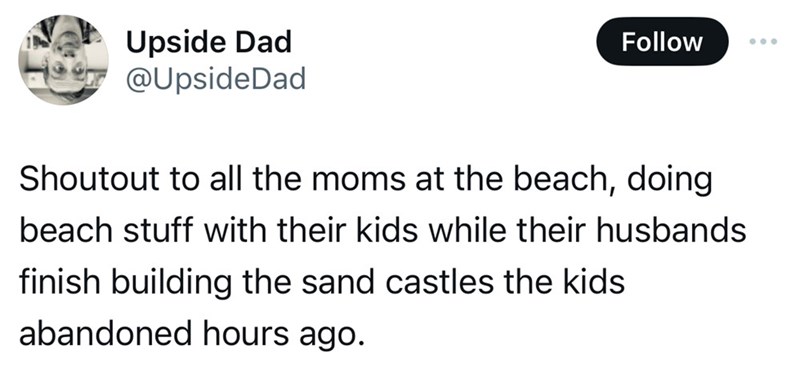Click the Upside Dad profile picture
Image resolution: width=800 pixels, height=373 pixels.
click(63, 60)
